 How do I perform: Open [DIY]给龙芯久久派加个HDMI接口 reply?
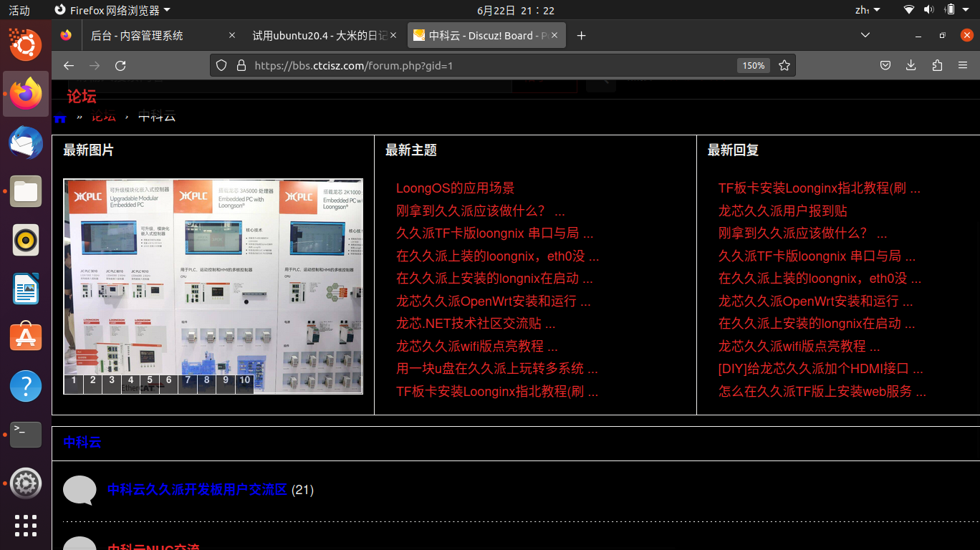tap(820, 369)
